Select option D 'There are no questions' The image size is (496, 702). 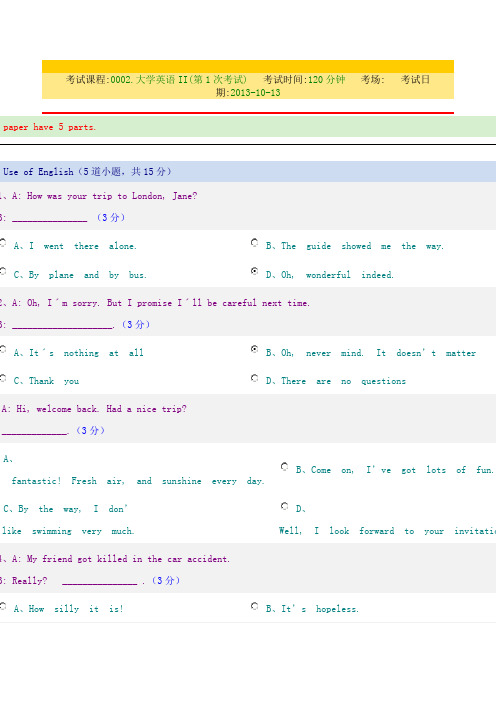click(254, 378)
